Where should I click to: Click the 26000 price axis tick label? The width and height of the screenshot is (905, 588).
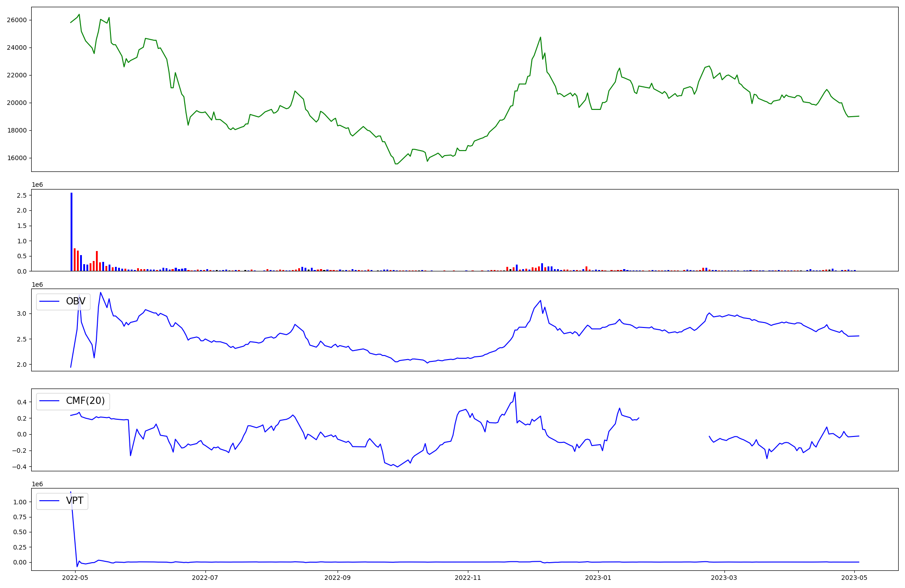tap(16, 20)
